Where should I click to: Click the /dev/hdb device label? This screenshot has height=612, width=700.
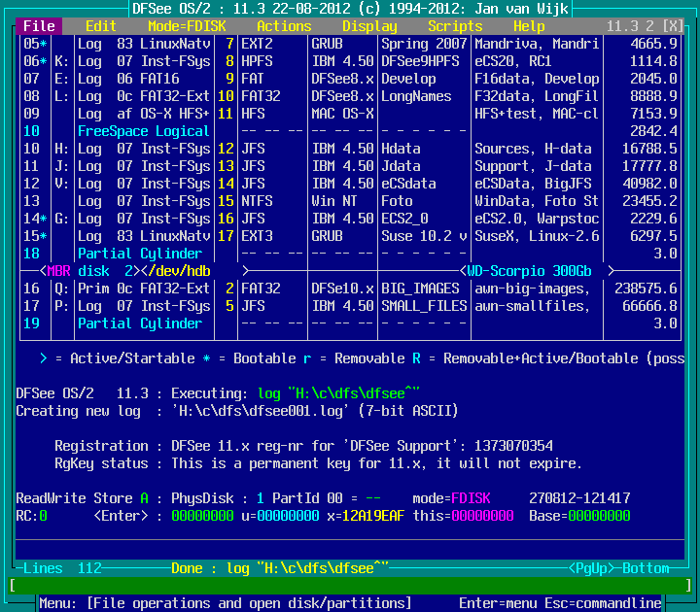click(187, 271)
